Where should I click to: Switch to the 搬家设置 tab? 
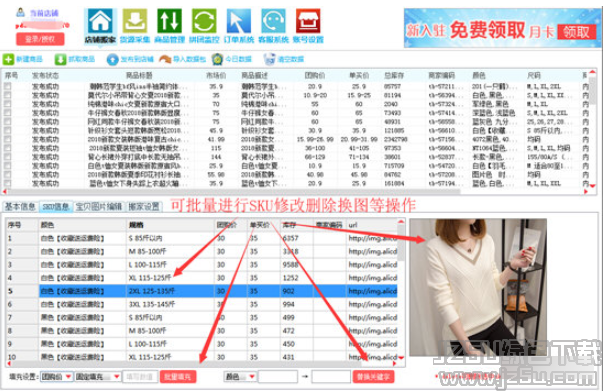point(144,207)
